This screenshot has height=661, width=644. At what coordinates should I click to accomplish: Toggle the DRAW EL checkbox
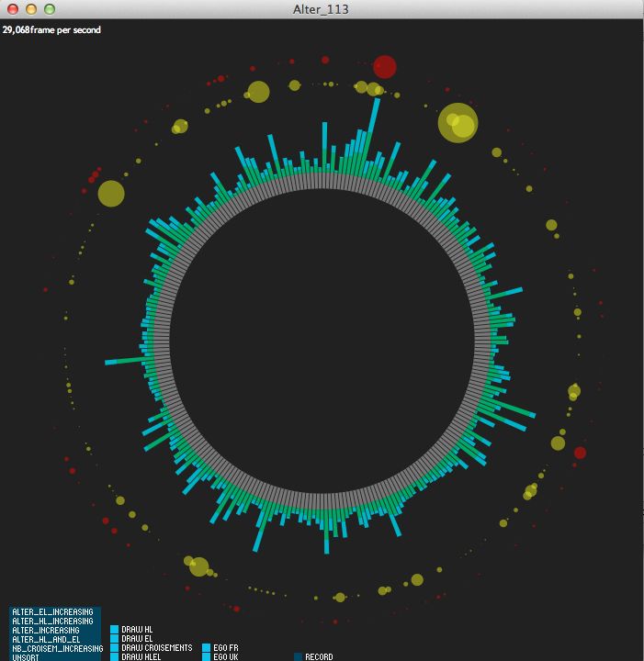[115, 639]
